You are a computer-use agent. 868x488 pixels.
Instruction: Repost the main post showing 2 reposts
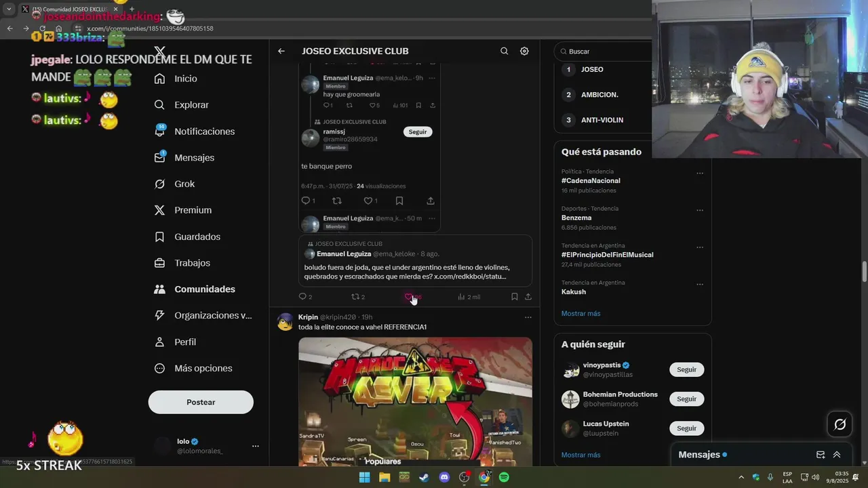[x=358, y=297]
